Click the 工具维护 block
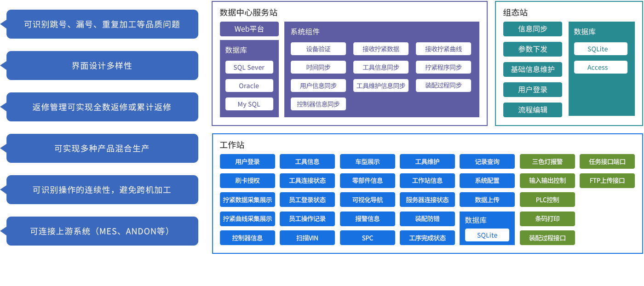The height and width of the screenshot is (286, 644). point(427,161)
